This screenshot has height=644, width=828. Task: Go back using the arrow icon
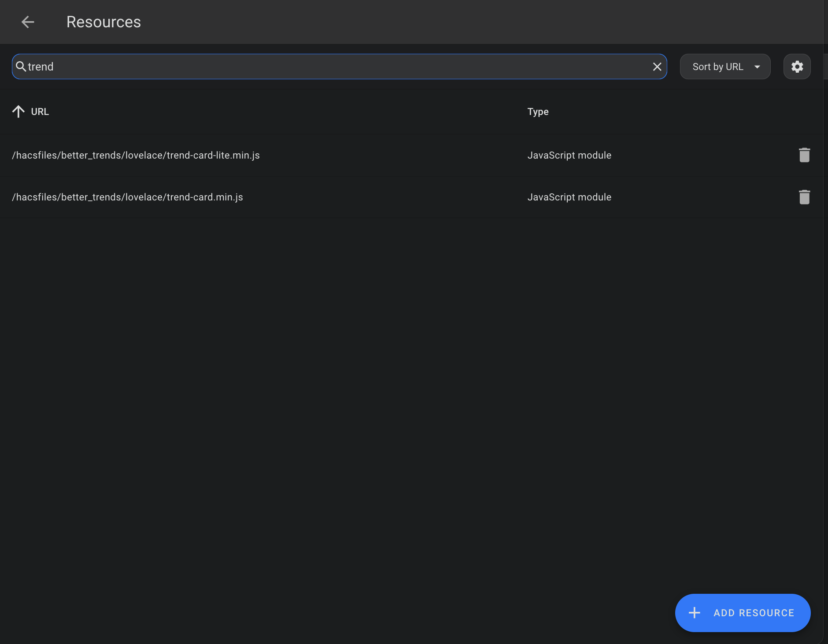click(28, 22)
